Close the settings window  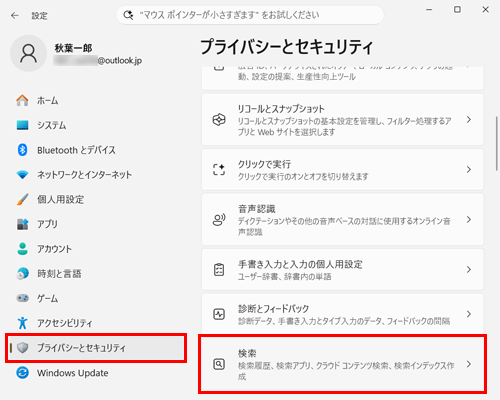point(486,10)
